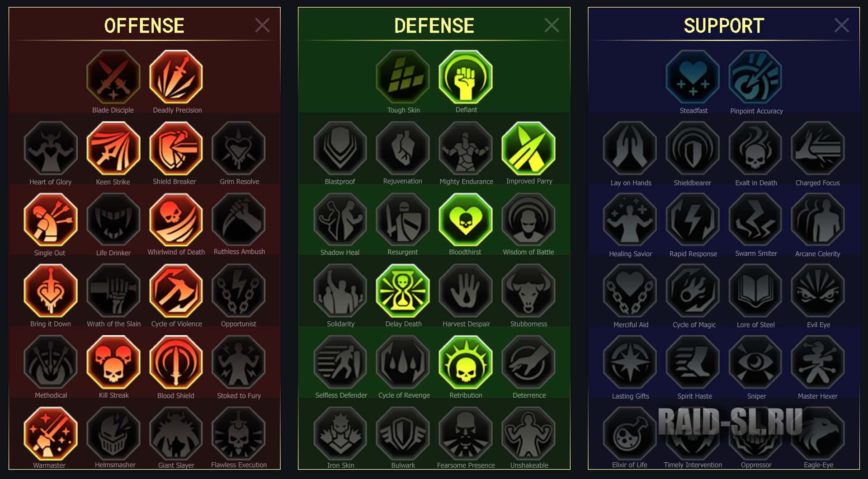868x479 pixels.
Task: Click the Bloodthirst mastery icon
Action: [x=466, y=220]
